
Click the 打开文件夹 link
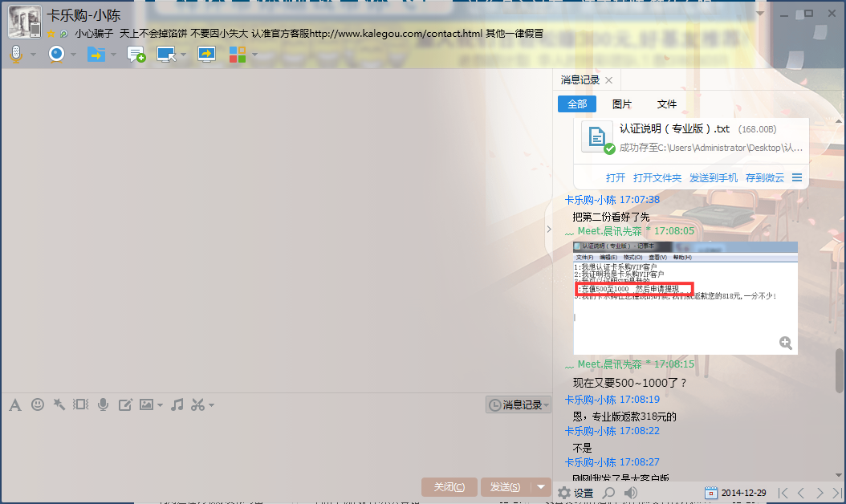click(657, 177)
